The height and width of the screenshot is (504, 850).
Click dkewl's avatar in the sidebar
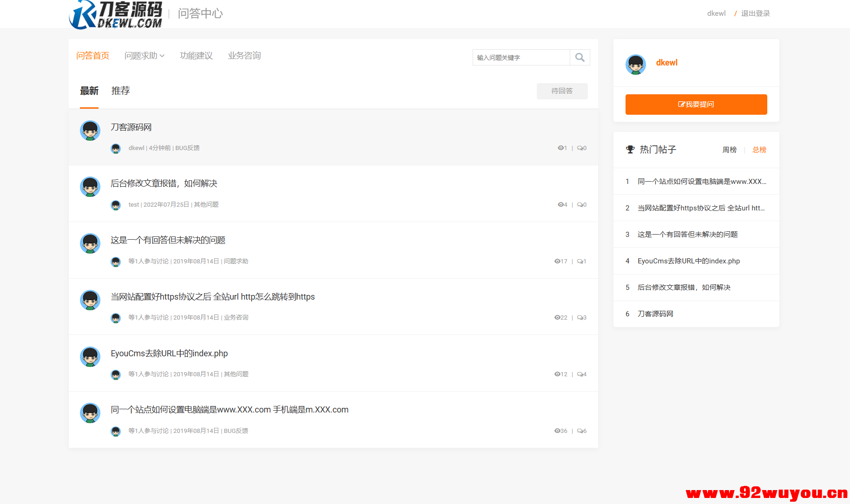point(635,65)
